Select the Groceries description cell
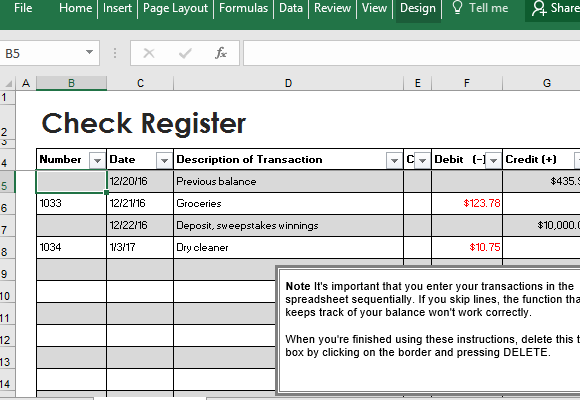The image size is (580, 400). [289, 203]
